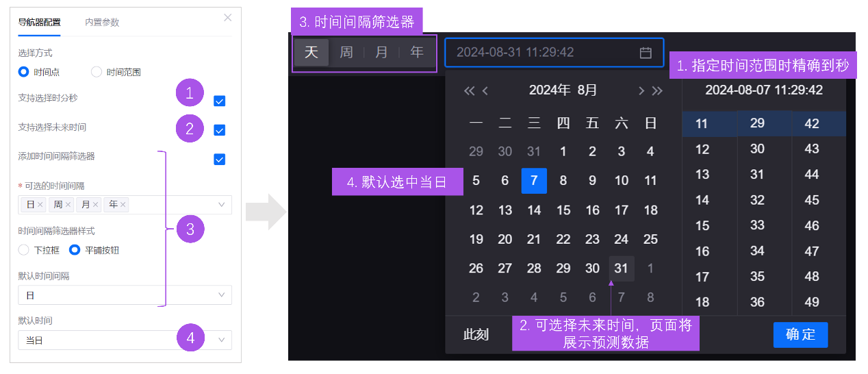This screenshot has height=374, width=868.
Task: Remove the 年 tag from time intervals
Action: (x=123, y=205)
